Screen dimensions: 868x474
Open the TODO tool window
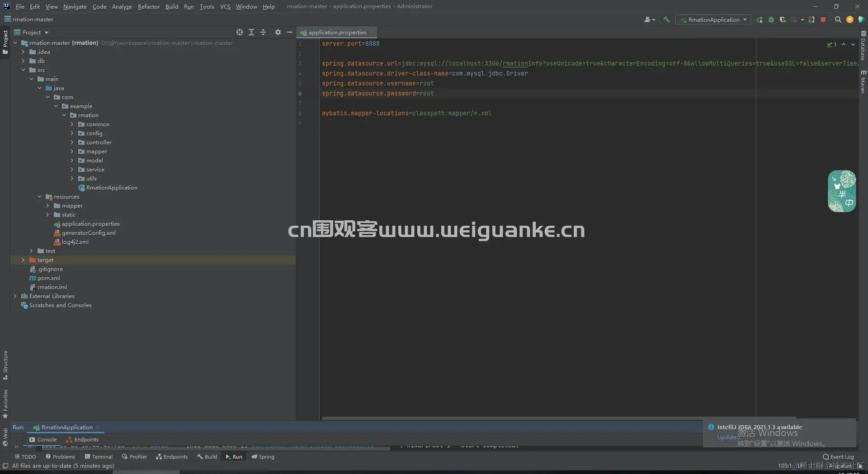[25, 456]
